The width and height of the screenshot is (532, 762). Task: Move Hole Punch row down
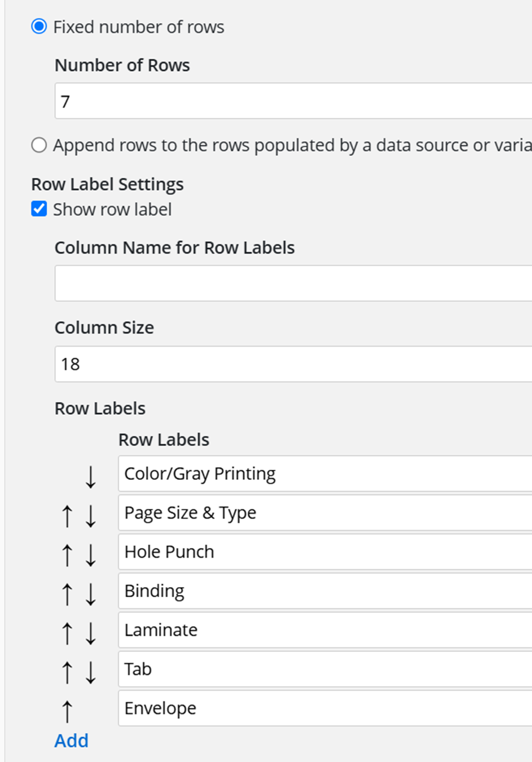[90, 555]
